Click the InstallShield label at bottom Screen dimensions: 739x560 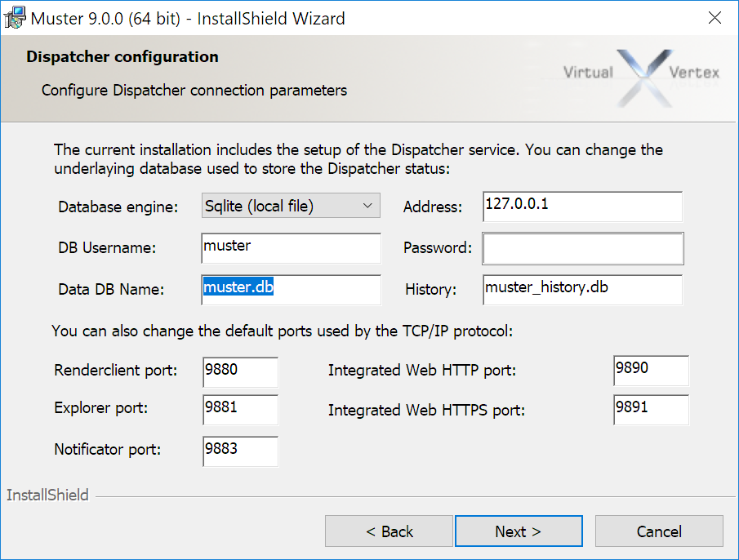47,496
